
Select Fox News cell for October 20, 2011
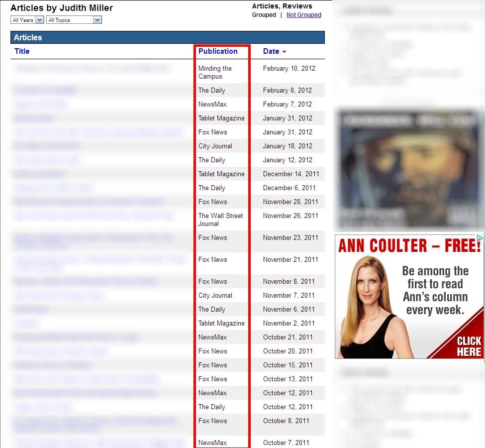coord(213,351)
